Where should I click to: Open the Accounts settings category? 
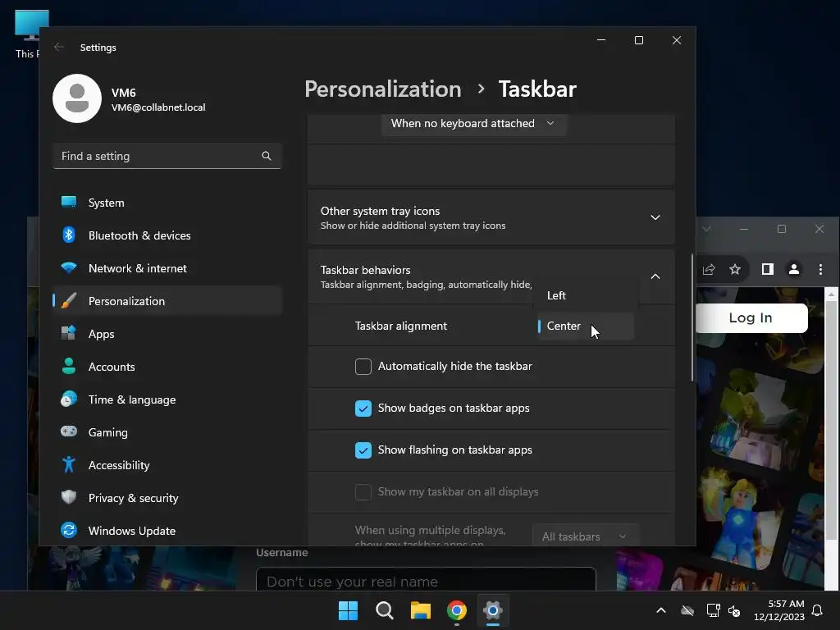[167, 367]
